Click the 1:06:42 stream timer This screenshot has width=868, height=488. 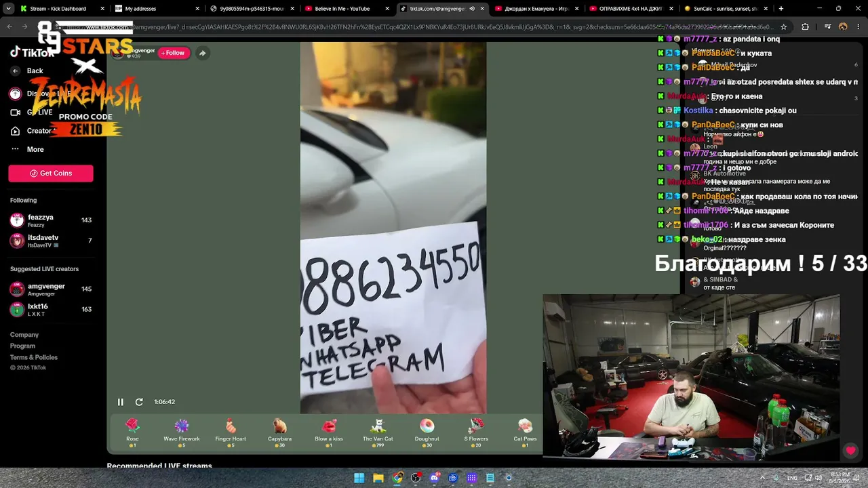click(164, 402)
